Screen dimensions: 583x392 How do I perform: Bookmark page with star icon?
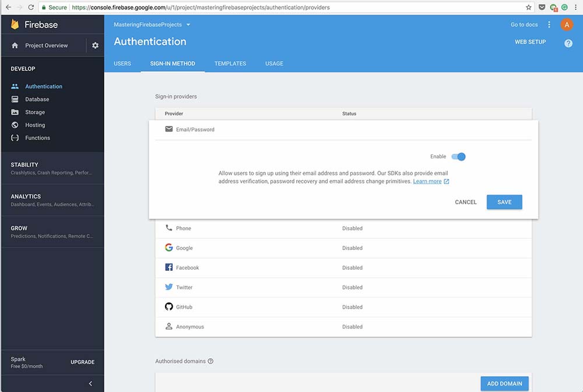pos(529,8)
